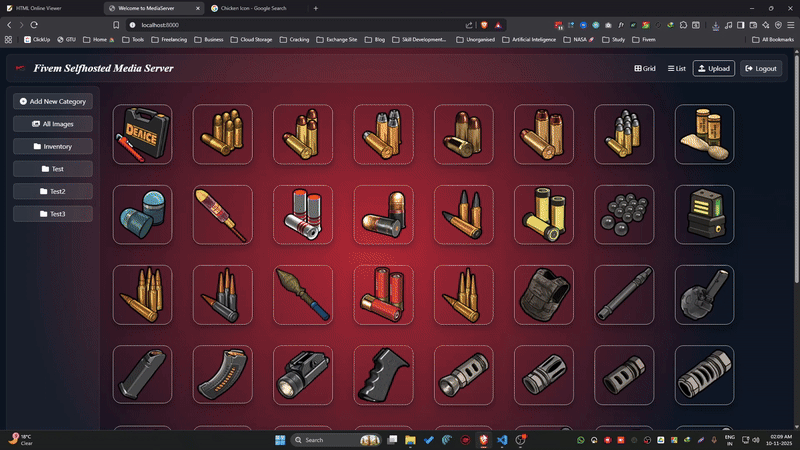Open browser downloads icon
The image size is (800, 450).
[x=716, y=25]
